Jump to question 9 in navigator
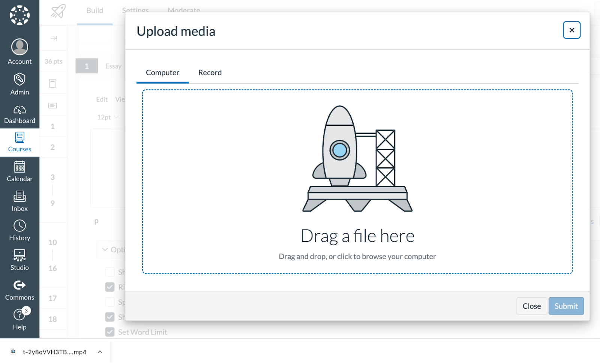This screenshot has height=364, width=600. pyautogui.click(x=52, y=203)
